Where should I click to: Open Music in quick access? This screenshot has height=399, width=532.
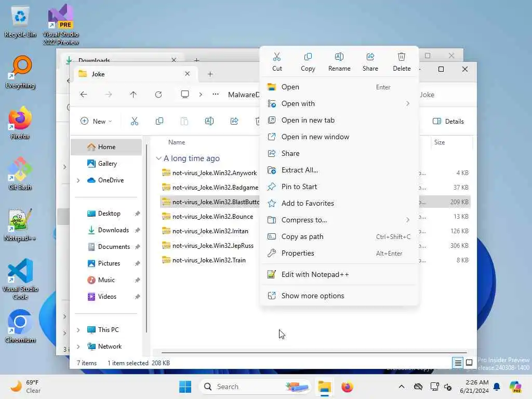tap(106, 280)
